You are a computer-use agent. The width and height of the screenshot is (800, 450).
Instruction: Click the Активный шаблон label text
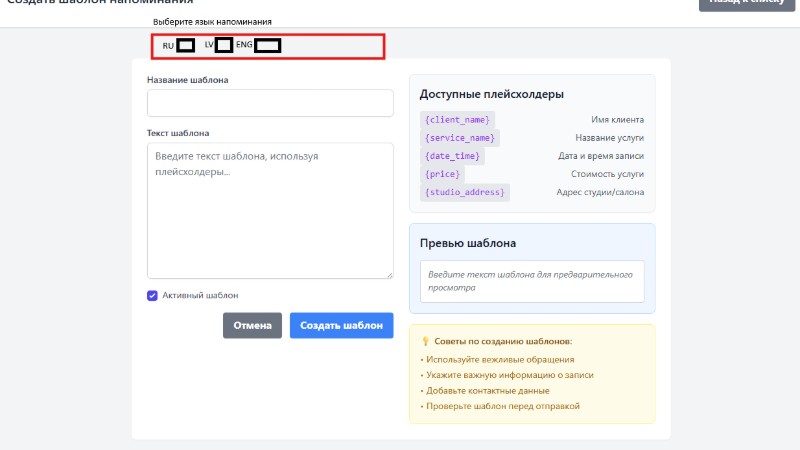(x=200, y=295)
